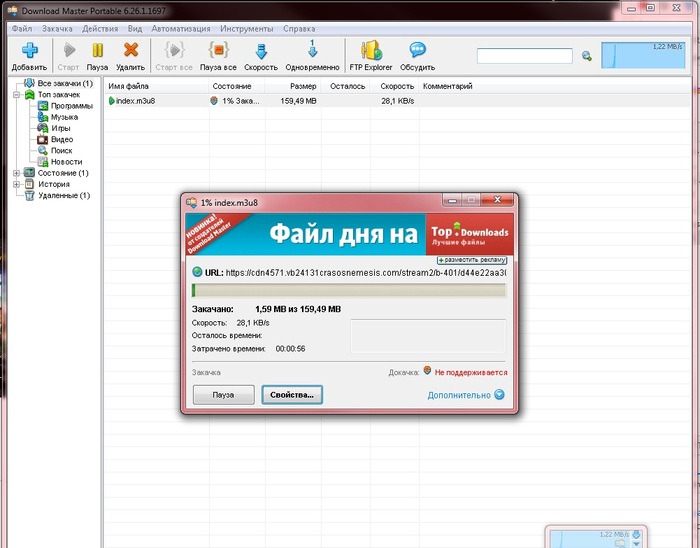
Task: Expand Дополнительно details in the download dialog
Action: (x=466, y=395)
